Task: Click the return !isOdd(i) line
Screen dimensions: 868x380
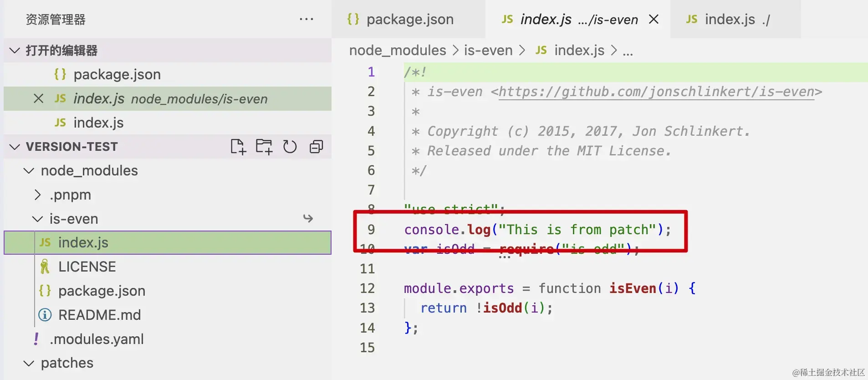Action: point(486,308)
